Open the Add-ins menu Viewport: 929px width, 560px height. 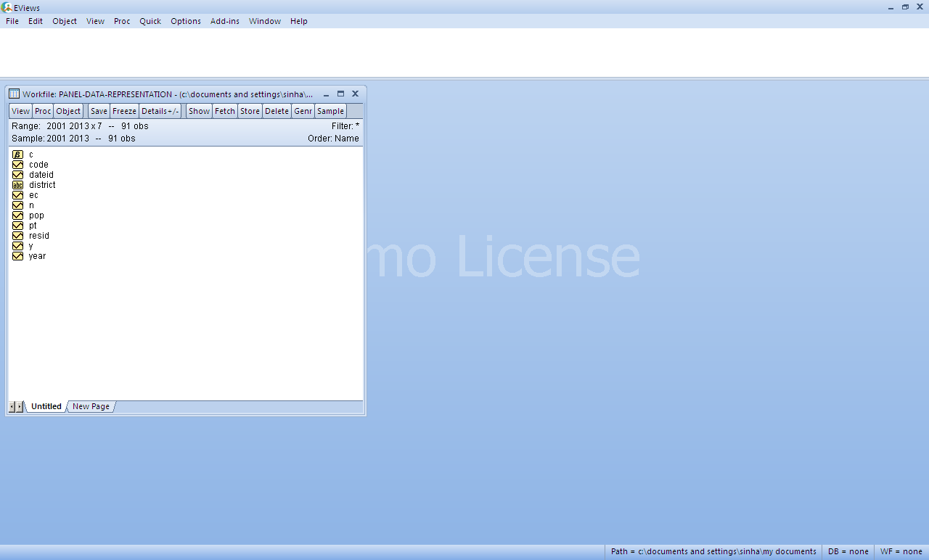[x=225, y=21]
